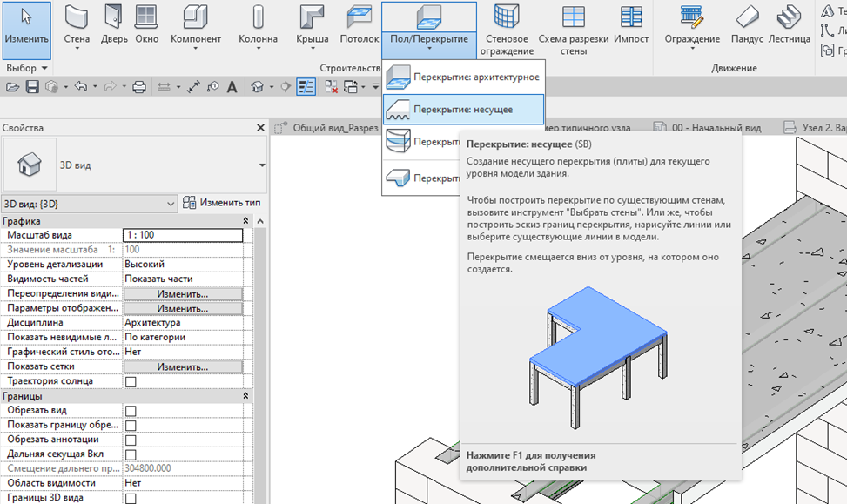Click the Лестница stair tool
This screenshot has height=504, width=847.
(x=790, y=25)
